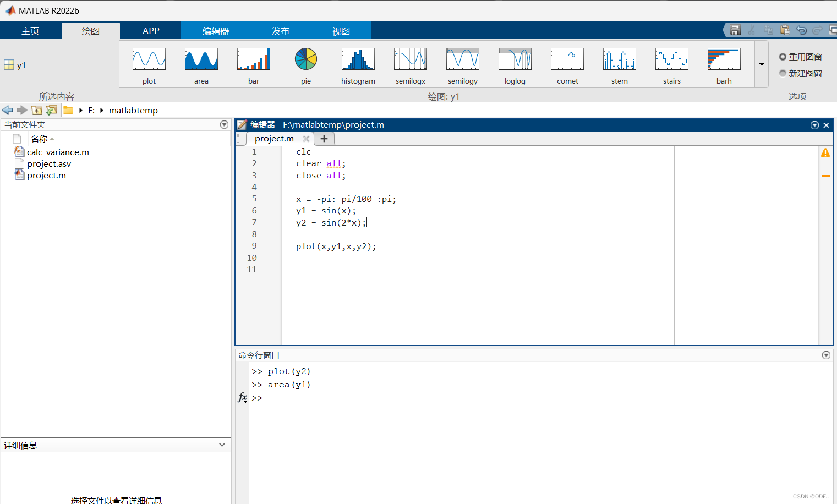The height and width of the screenshot is (504, 837).
Task: Select the 重用图窗 radio option
Action: click(783, 57)
